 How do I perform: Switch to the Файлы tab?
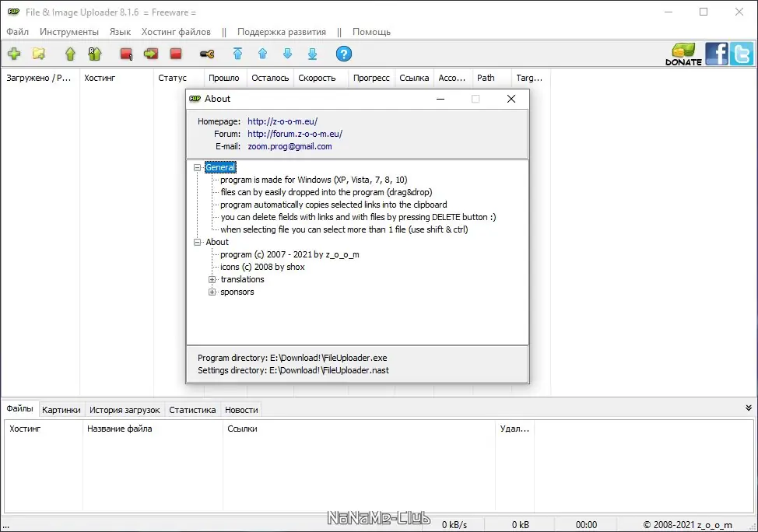tap(19, 409)
